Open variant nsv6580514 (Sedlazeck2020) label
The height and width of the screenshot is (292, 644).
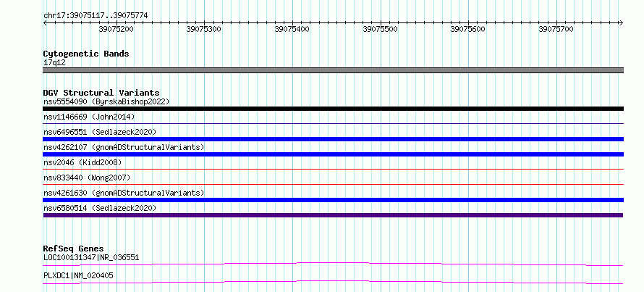100,208
